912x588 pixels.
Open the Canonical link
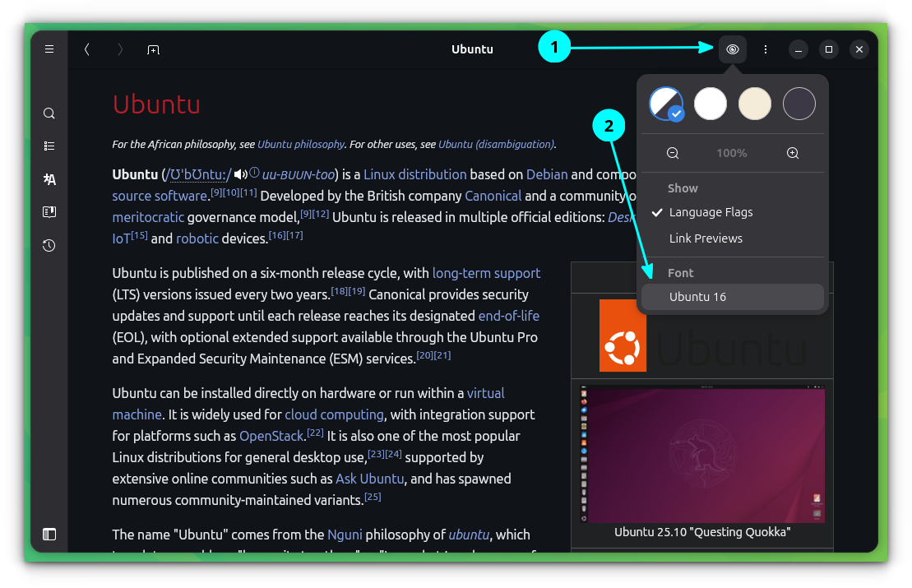coord(493,196)
